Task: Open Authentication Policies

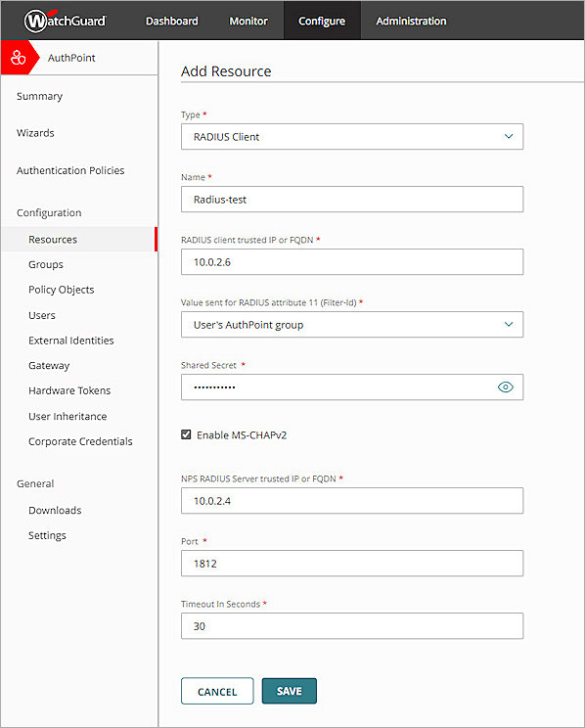Action: pyautogui.click(x=70, y=170)
